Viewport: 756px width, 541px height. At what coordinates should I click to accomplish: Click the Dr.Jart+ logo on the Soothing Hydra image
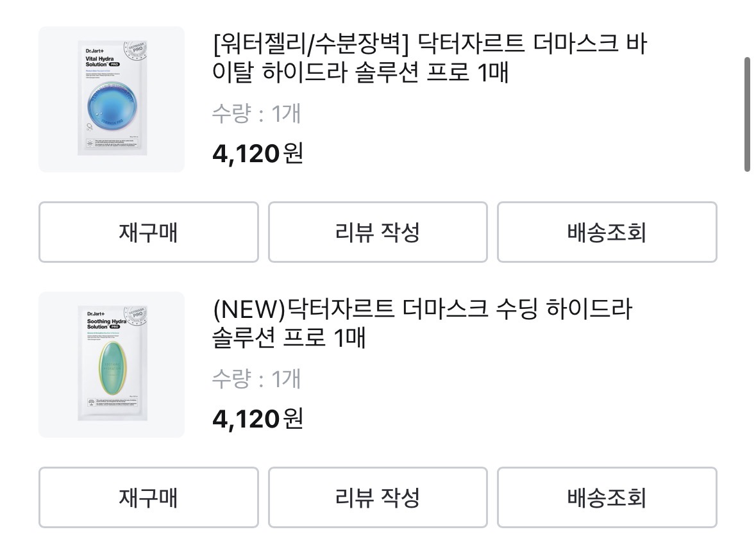point(96,315)
